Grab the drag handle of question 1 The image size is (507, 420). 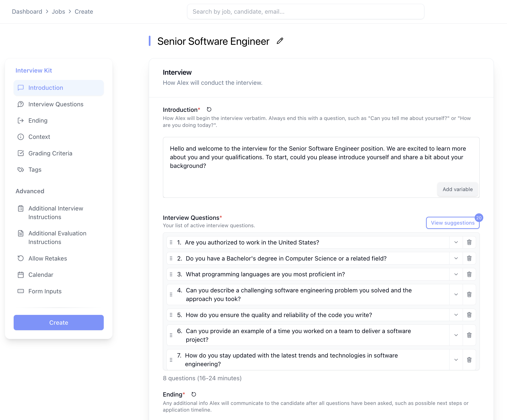click(x=171, y=242)
